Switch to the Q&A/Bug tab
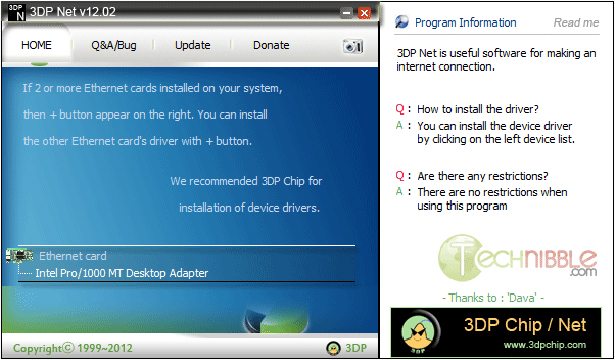Screen dimensions: 615x360 [114, 45]
